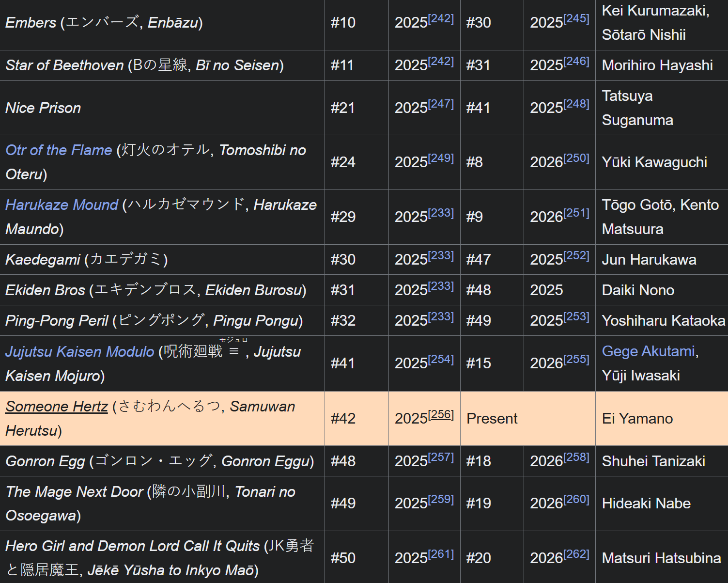Click the uncited "2025" beside Daiki Nono

click(x=546, y=290)
